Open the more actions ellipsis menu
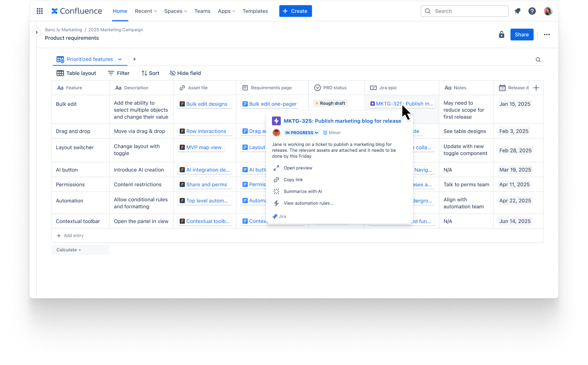Viewport: 588px width, 365px height. 547,34
